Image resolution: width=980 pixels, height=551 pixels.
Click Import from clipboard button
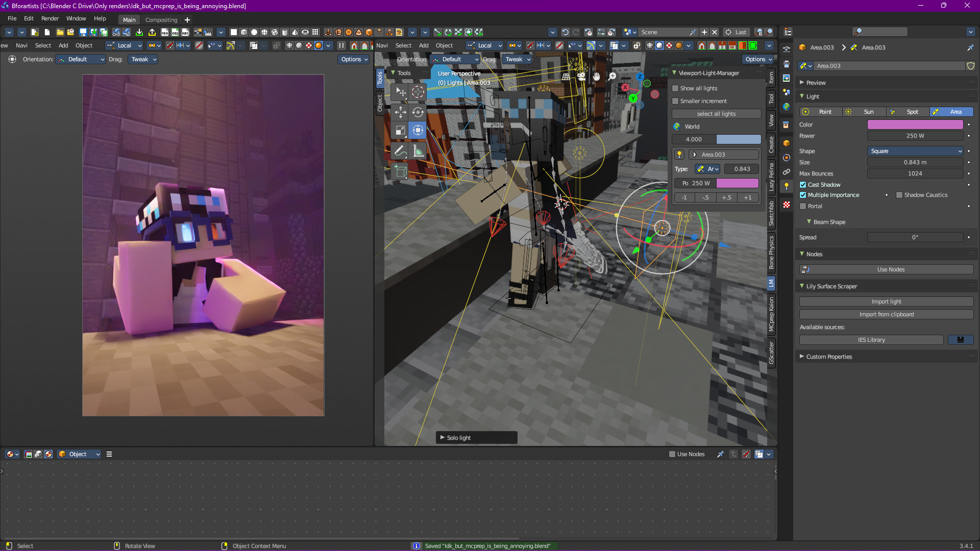pos(886,314)
